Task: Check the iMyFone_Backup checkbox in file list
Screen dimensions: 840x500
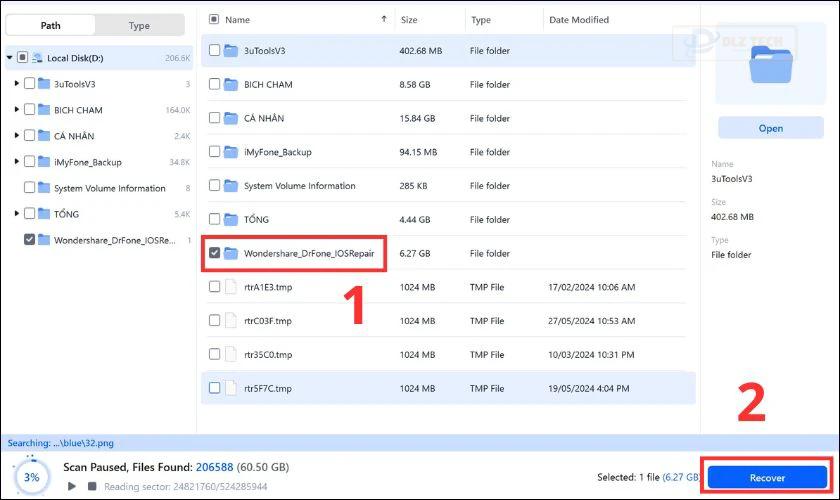Action: (214, 151)
